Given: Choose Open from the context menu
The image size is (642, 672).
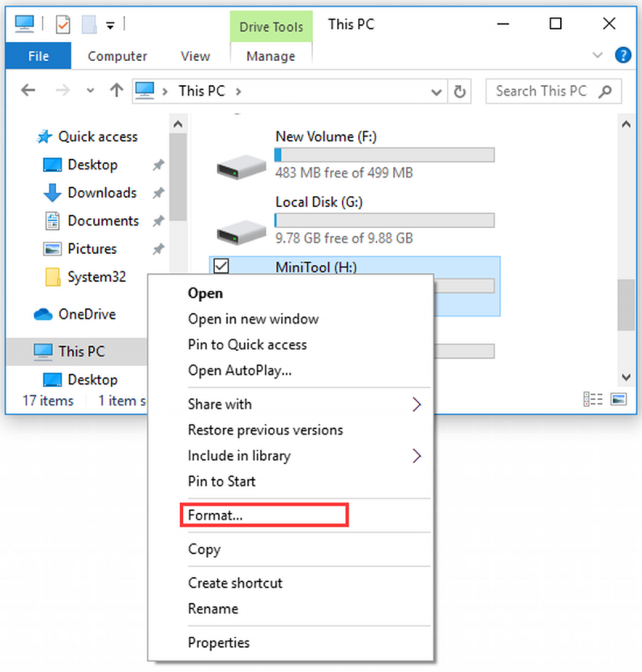Looking at the screenshot, I should pyautogui.click(x=205, y=294).
